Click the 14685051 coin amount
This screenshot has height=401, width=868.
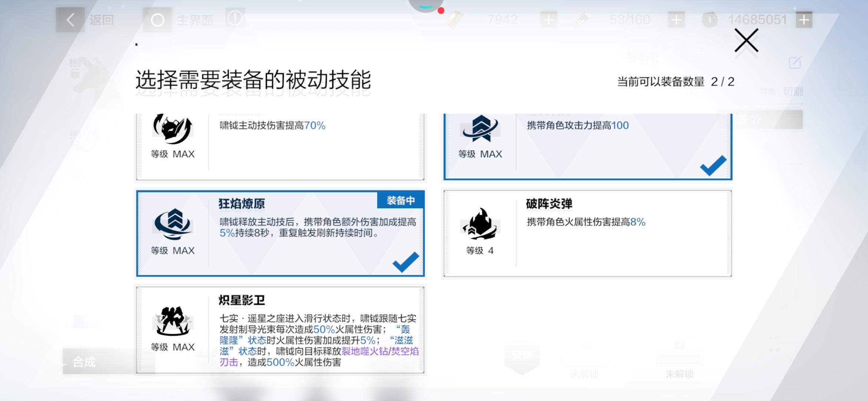757,20
